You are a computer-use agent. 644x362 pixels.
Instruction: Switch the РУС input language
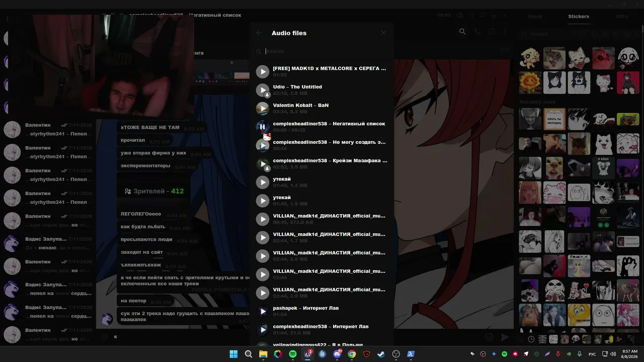[593, 354]
